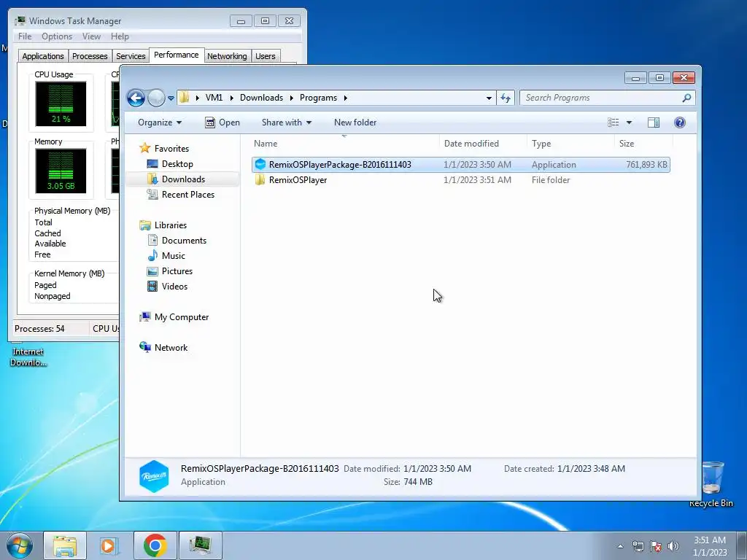Refresh the Programs folder view
The width and height of the screenshot is (747, 560).
tap(505, 98)
